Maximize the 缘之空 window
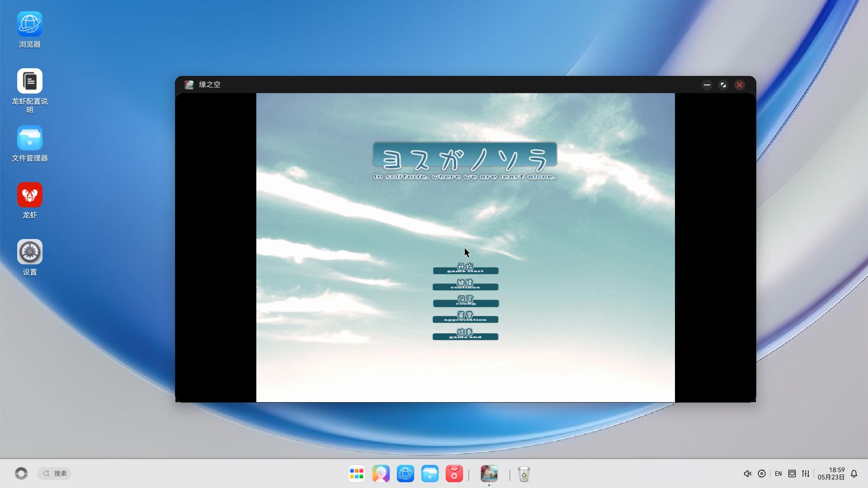This screenshot has width=868, height=488. pos(723,84)
